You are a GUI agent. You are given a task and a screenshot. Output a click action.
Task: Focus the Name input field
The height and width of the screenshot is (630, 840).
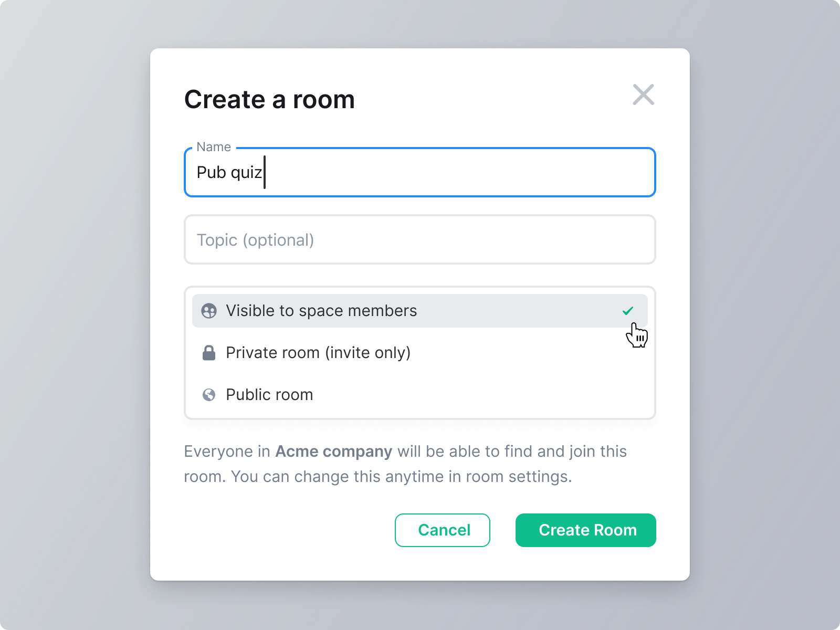pyautogui.click(x=420, y=172)
